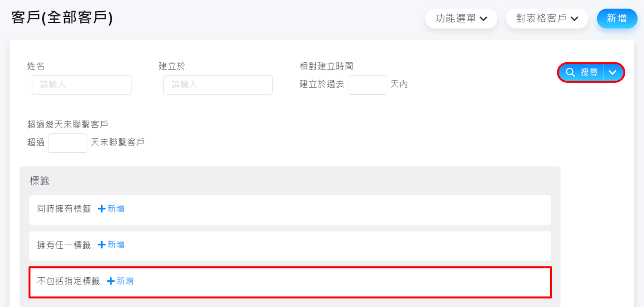Click the 超過 days-not-contacted input box
This screenshot has height=307, width=644.
pyautogui.click(x=67, y=143)
